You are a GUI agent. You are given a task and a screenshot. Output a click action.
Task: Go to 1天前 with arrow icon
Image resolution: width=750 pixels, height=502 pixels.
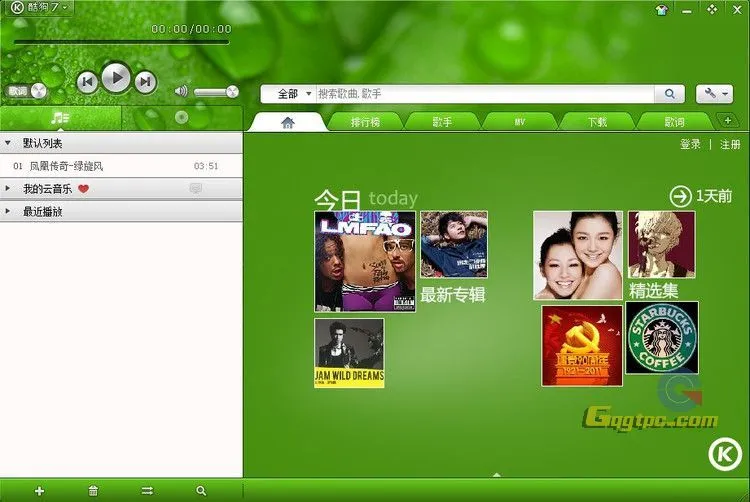[x=701, y=196]
